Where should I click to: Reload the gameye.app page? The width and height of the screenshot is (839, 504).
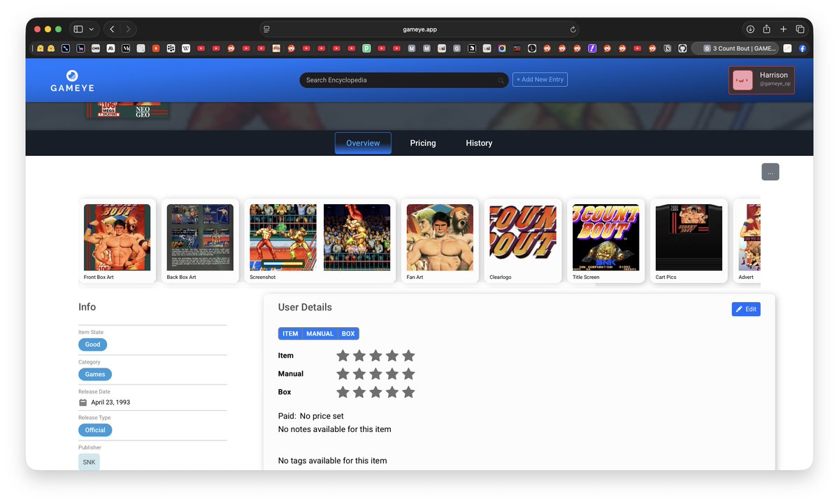573,29
